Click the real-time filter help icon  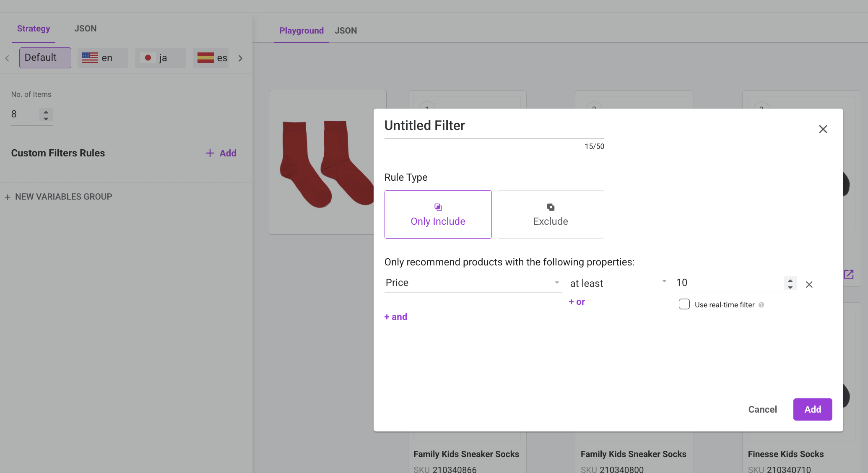point(761,305)
